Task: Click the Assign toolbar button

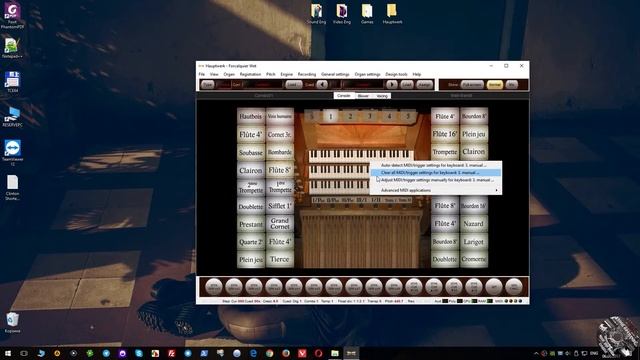Action: point(424,84)
